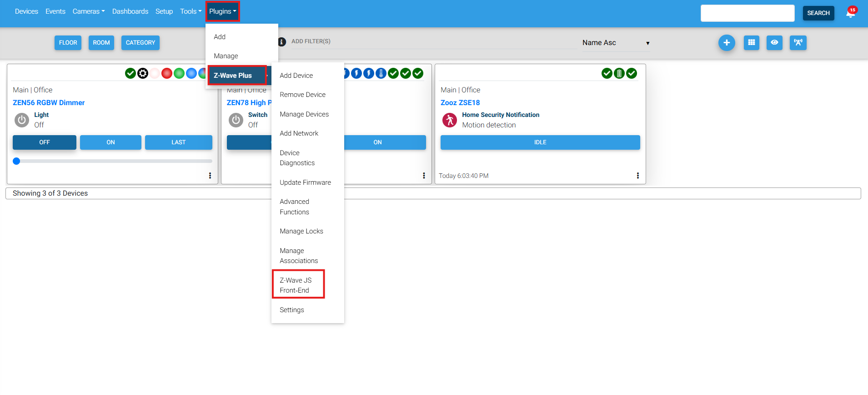Click the antenna broadcast tower icon
868x395 pixels.
pos(798,43)
